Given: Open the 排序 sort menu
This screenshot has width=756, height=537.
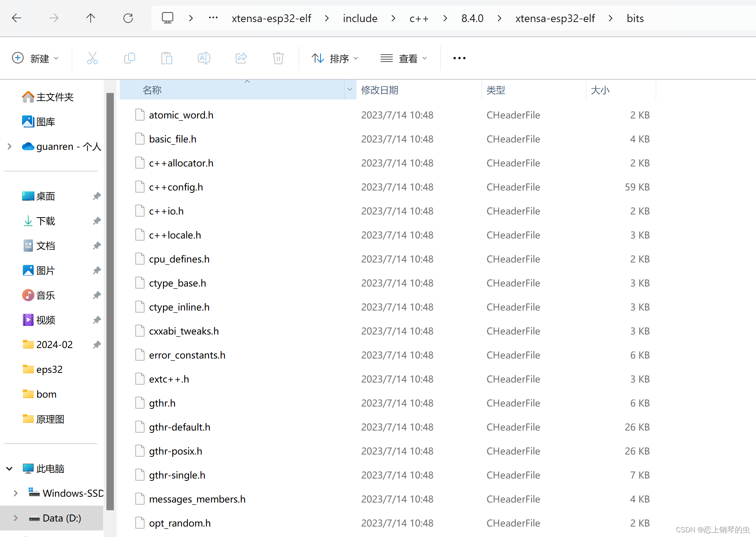Looking at the screenshot, I should [335, 58].
